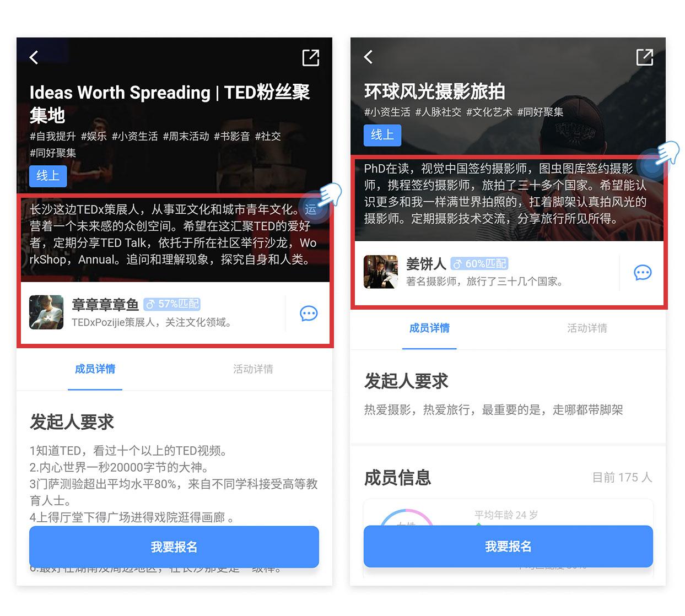This screenshot has height=616, width=685.
Task: Select 成员详情 tab in photography group
Action: (x=429, y=328)
